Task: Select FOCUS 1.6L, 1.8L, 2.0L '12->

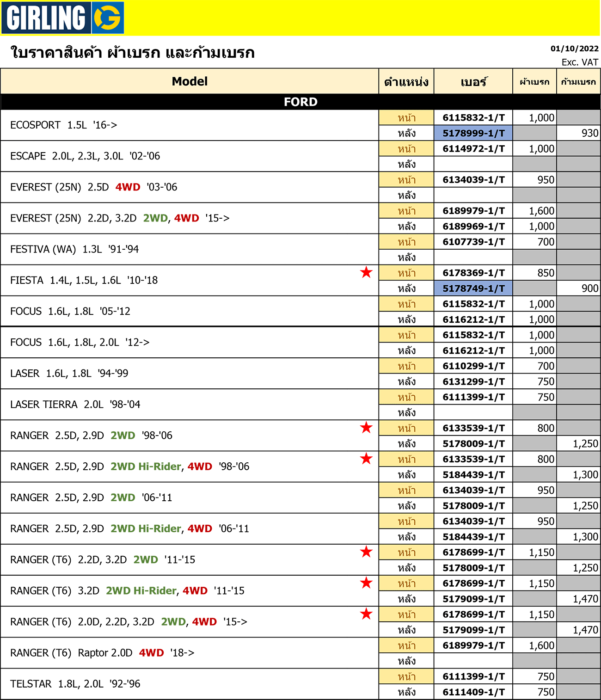Action: click(190, 343)
